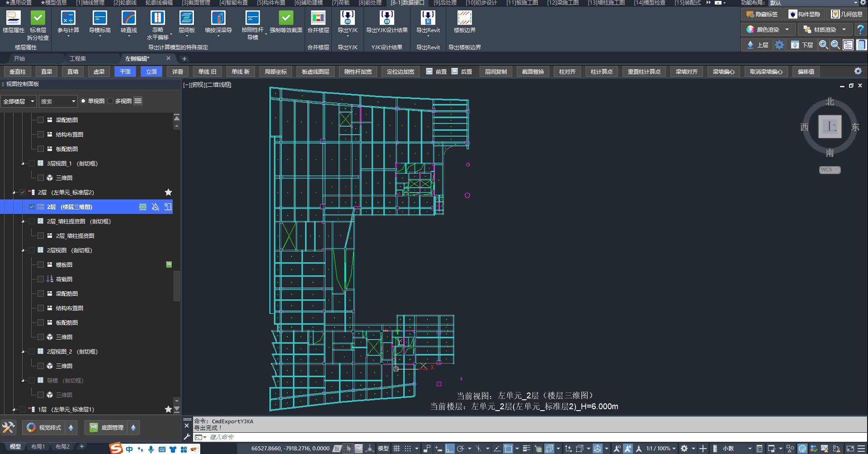Select the 多视图 radio button
Screen dimensions: 868x454
(x=111, y=101)
